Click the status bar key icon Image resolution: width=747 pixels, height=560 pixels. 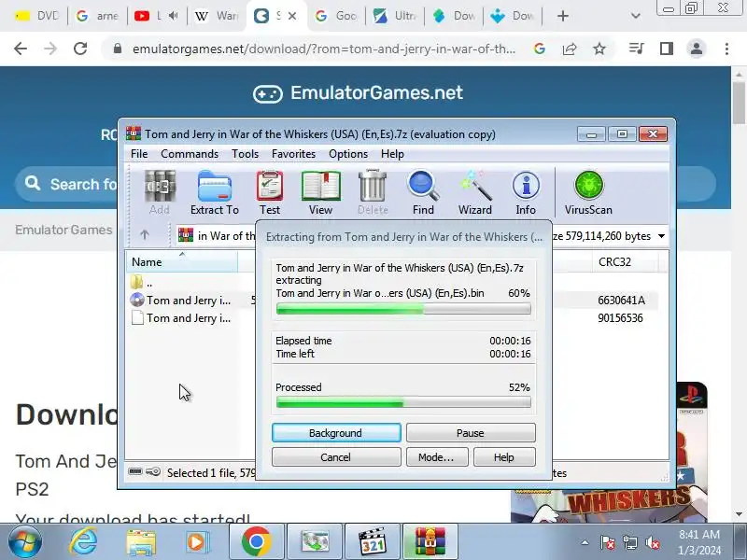(x=153, y=472)
